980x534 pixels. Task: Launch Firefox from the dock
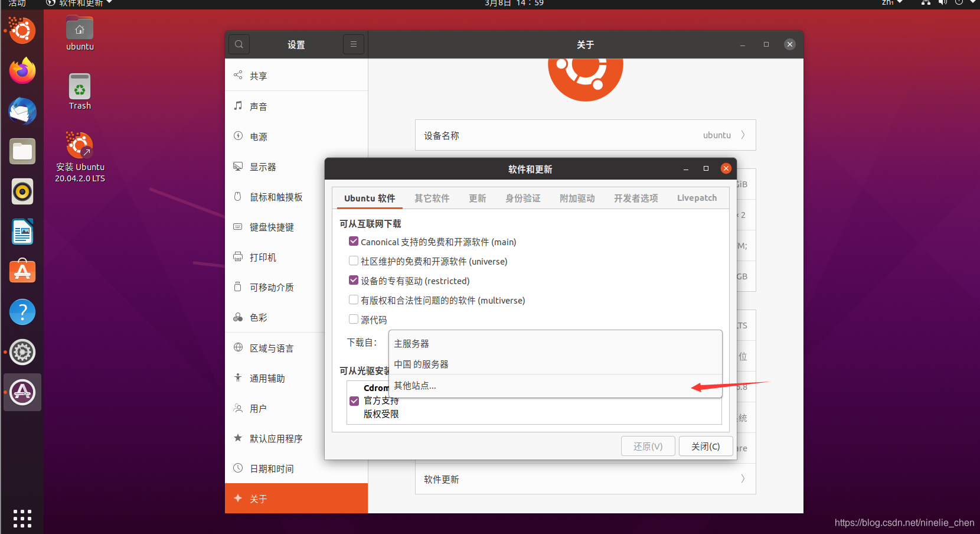pos(22,71)
